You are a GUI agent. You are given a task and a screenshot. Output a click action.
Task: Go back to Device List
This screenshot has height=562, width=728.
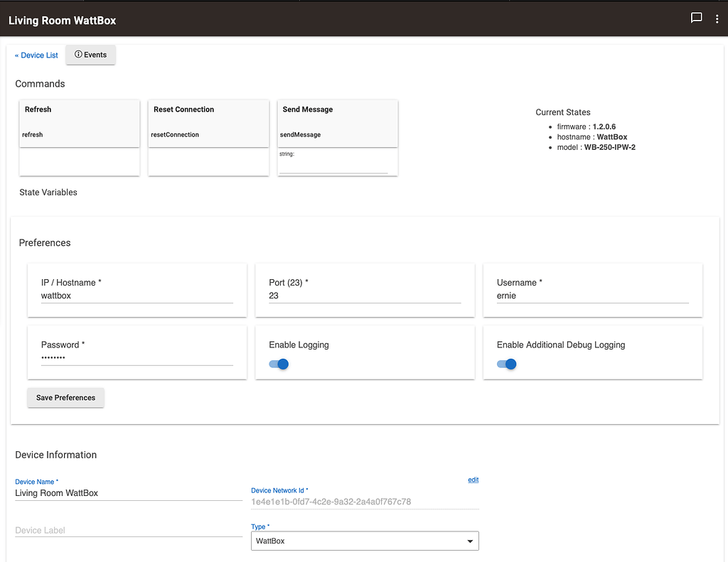click(36, 55)
